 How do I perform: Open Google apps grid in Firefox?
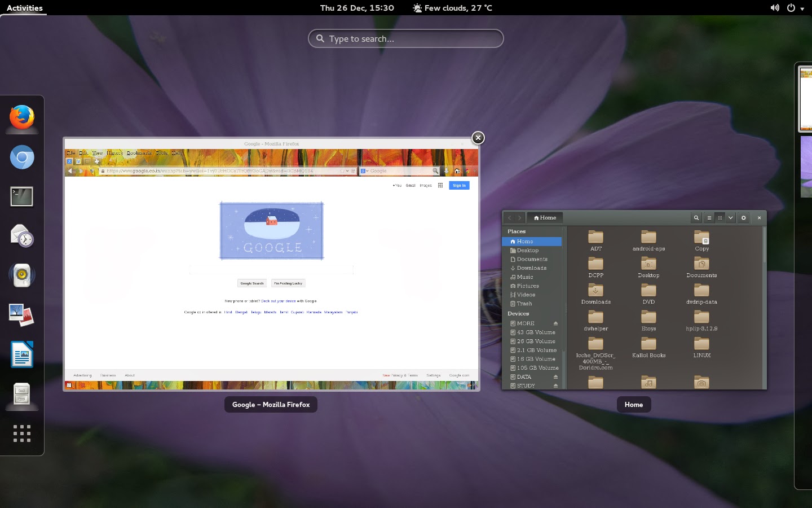440,185
